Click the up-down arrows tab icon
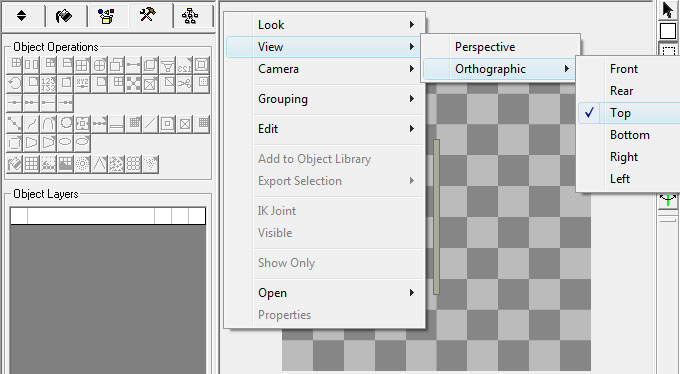Viewport: 680px width, 374px height. point(22,16)
